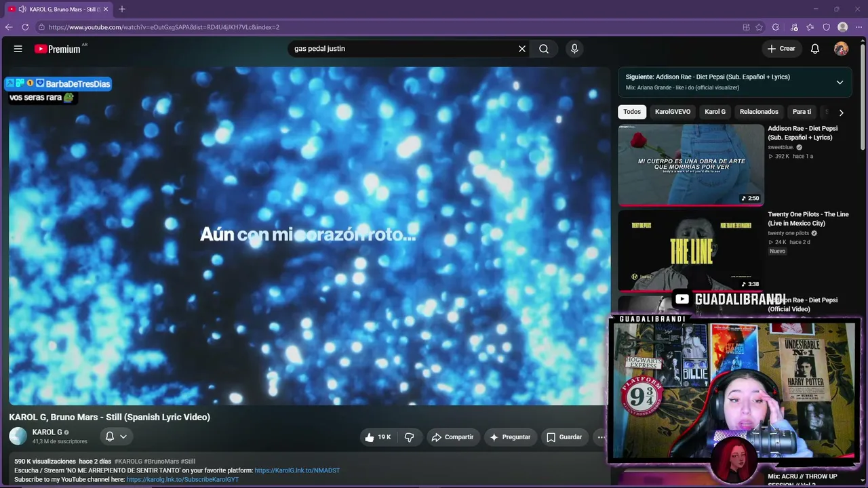Viewport: 868px width, 488px height.
Task: Select the KAROL G, Bruno Mars browser tab
Action: (x=60, y=9)
